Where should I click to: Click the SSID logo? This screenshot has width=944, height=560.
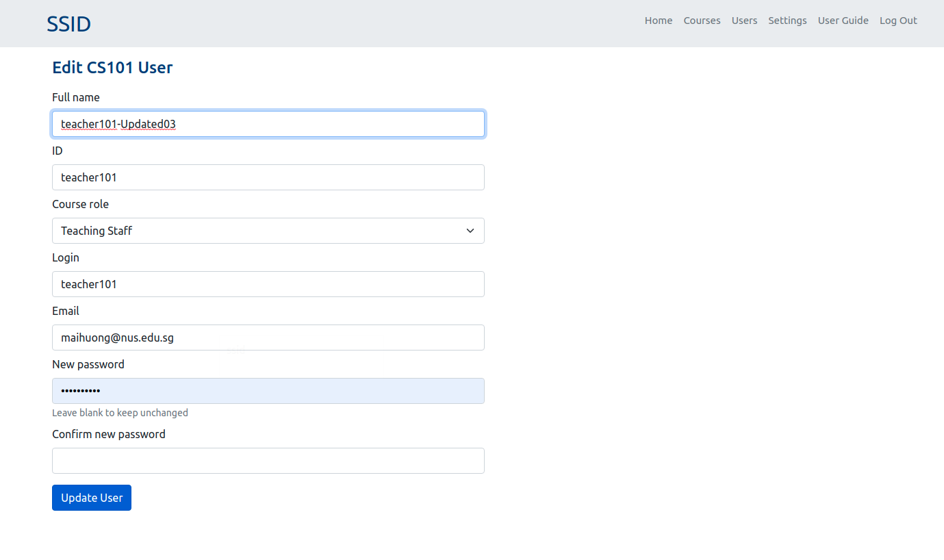click(68, 23)
